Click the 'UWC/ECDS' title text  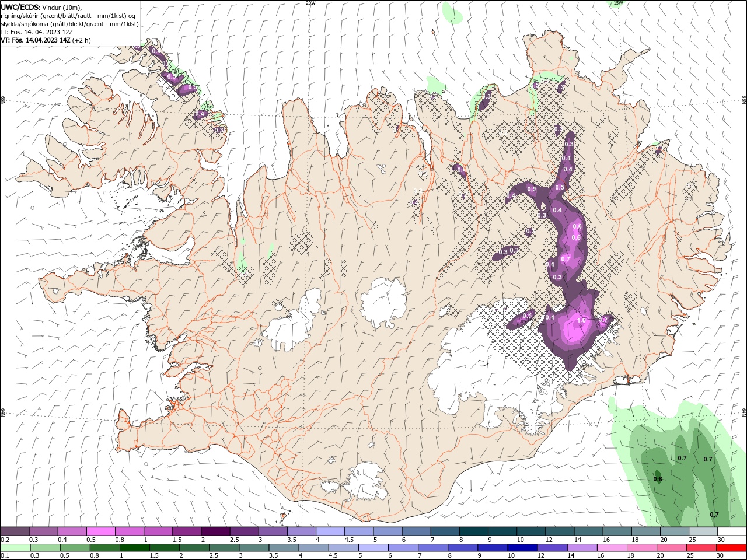pos(20,6)
